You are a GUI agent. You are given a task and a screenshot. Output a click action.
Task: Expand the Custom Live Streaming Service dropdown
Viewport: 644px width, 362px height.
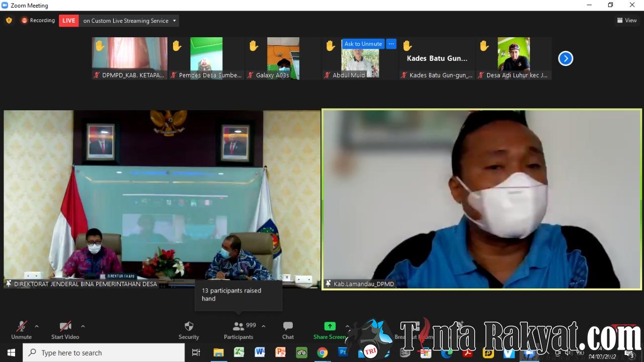[175, 21]
